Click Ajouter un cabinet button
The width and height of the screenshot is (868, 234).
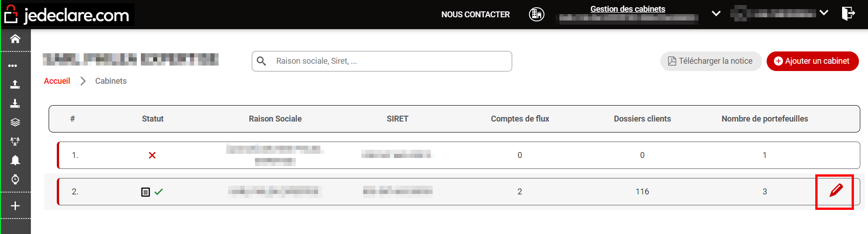point(813,61)
